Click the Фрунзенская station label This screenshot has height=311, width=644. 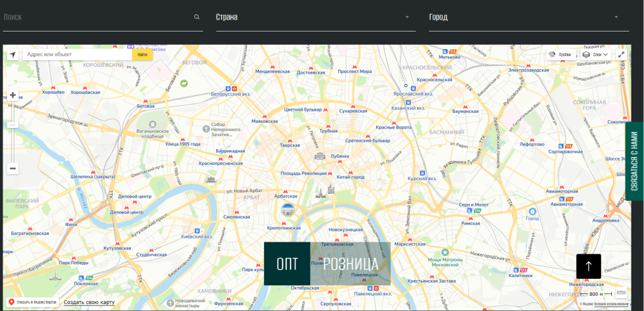(228, 303)
